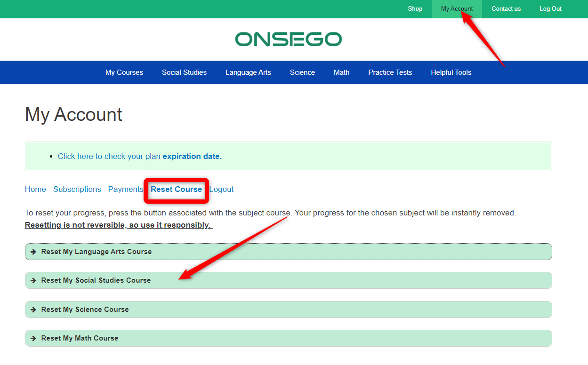Click arrow icon beside Reset My Social Studies Course

(x=33, y=280)
